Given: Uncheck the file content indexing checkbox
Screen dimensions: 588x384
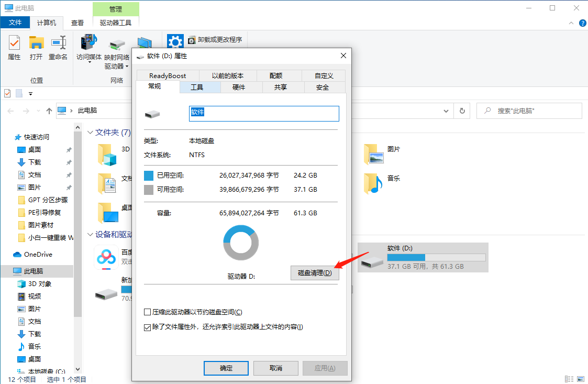Looking at the screenshot, I should tap(148, 327).
